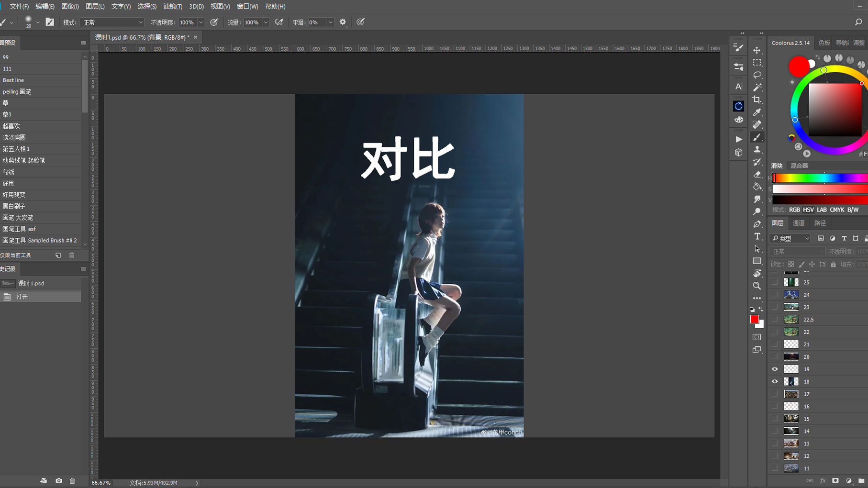Select the Lasso tool
This screenshot has height=488, width=868.
757,75
